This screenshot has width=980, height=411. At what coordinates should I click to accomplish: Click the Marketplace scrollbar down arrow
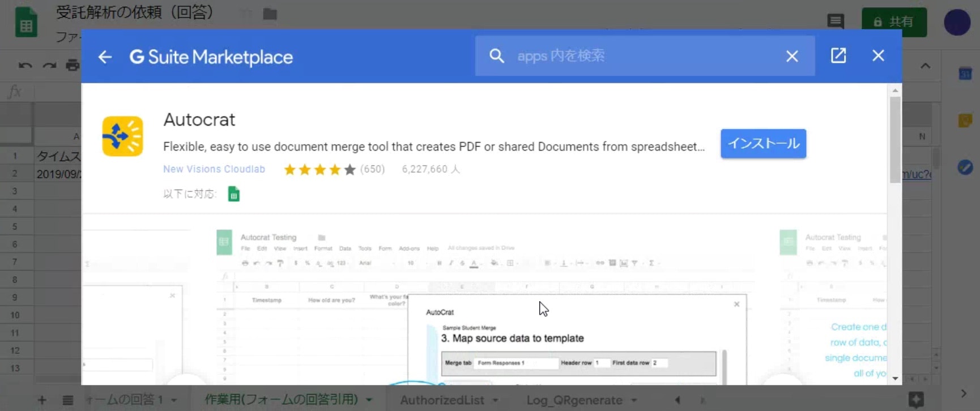(895, 378)
